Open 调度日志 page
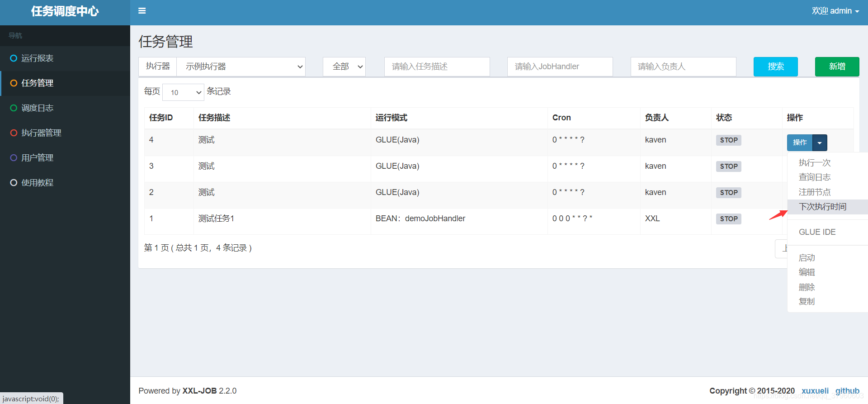The image size is (868, 404). 65,108
